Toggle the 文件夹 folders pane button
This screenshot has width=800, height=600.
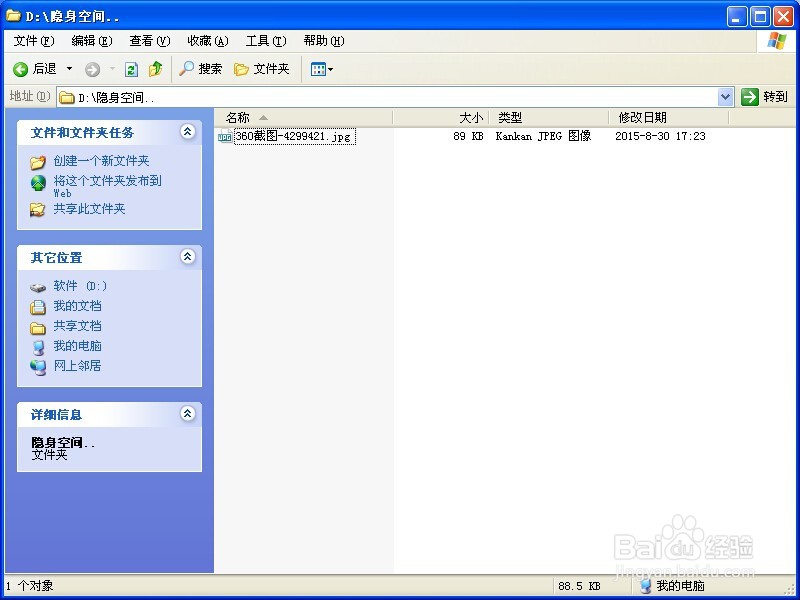pyautogui.click(x=262, y=69)
